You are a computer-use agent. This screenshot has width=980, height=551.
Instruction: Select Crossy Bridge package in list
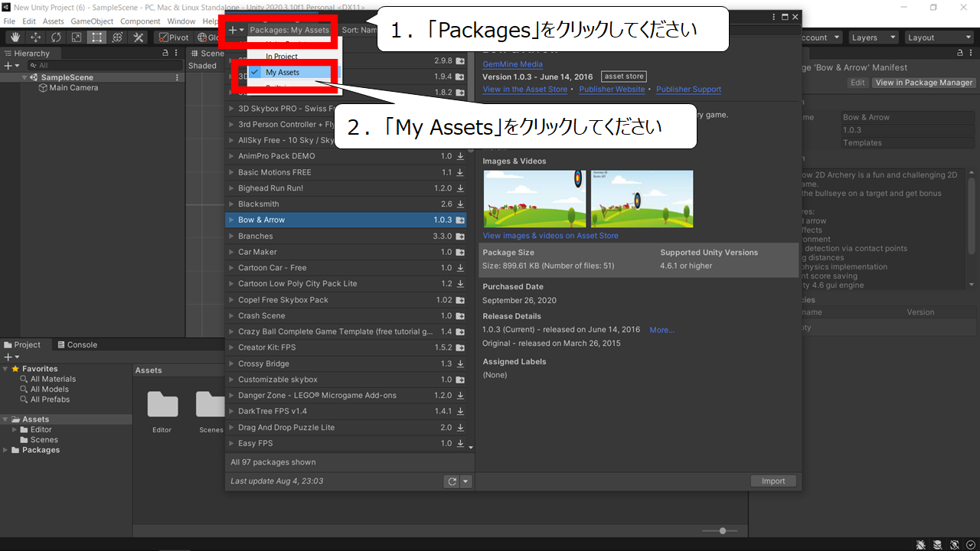pyautogui.click(x=346, y=364)
